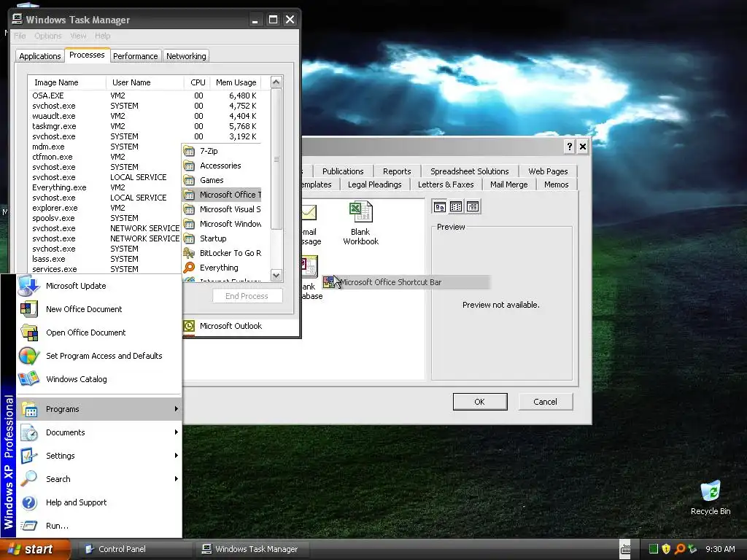This screenshot has height=560, width=747.
Task: Open the Letters & Faxes tab
Action: coord(446,184)
